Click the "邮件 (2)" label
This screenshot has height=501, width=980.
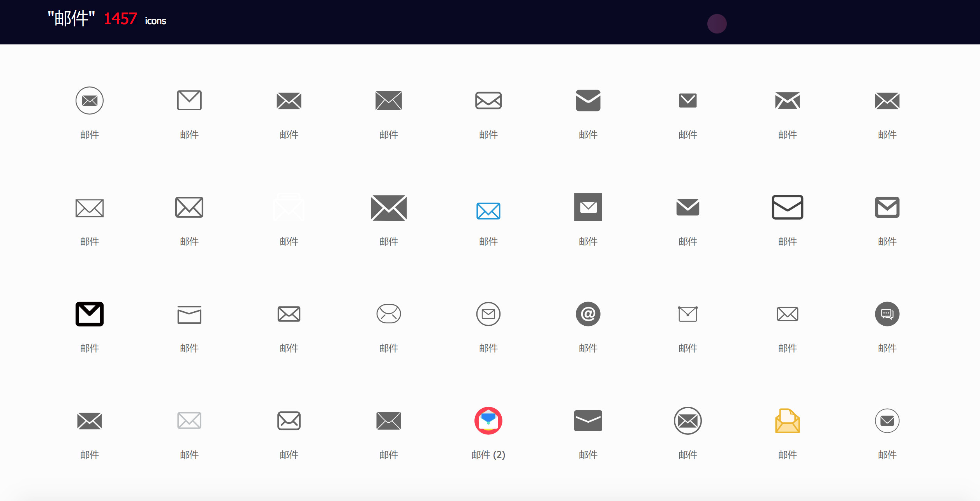[488, 455]
